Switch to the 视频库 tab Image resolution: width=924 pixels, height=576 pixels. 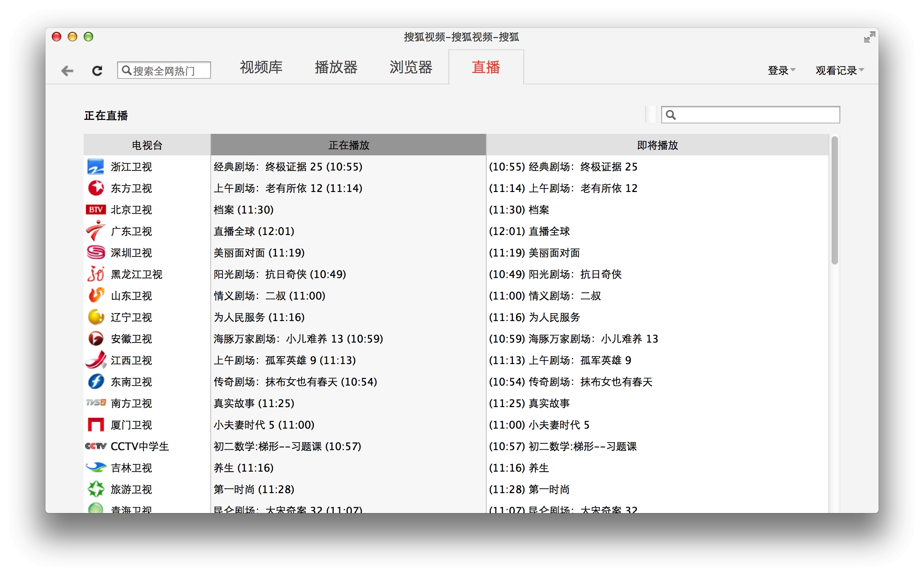click(261, 67)
